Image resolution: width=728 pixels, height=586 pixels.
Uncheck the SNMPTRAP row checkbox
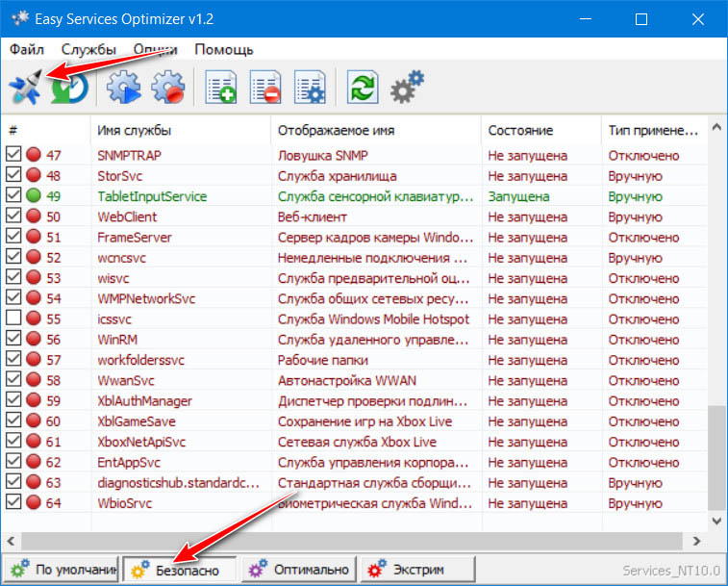(x=13, y=154)
